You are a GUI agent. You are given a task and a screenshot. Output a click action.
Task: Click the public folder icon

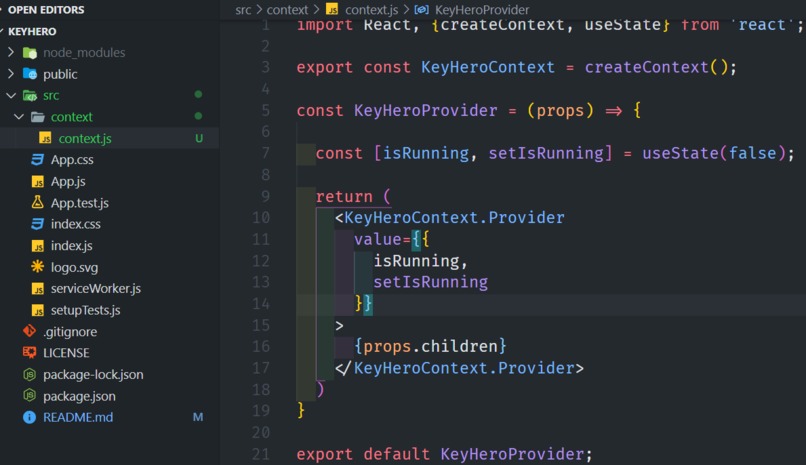point(30,74)
